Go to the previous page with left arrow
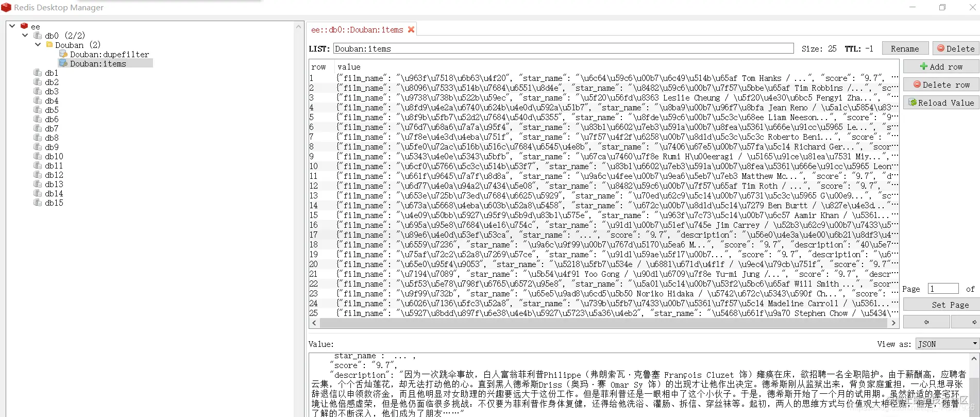The width and height of the screenshot is (980, 417). click(926, 322)
